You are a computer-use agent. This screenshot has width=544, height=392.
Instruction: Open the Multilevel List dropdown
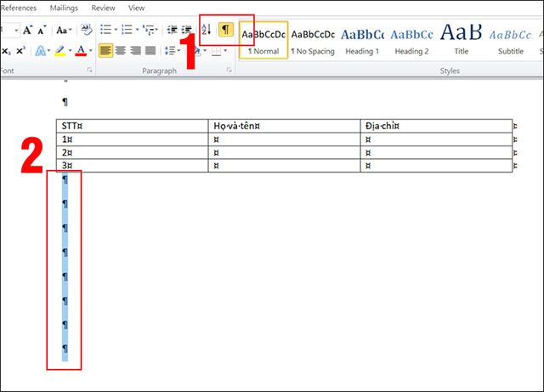pyautogui.click(x=151, y=30)
